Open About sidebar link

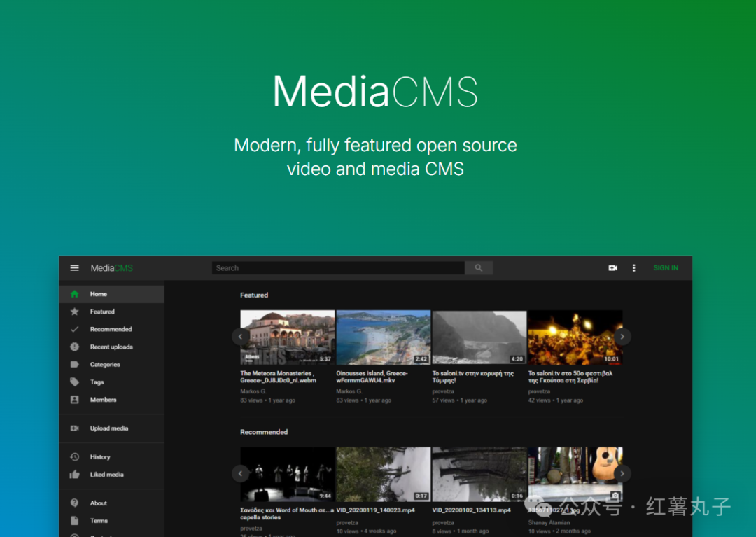(x=112, y=503)
